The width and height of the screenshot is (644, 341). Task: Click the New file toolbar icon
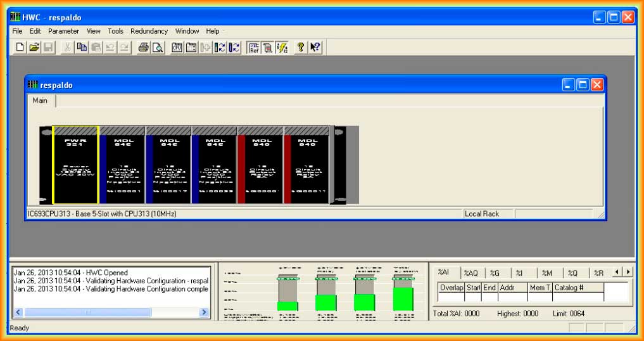pos(20,47)
